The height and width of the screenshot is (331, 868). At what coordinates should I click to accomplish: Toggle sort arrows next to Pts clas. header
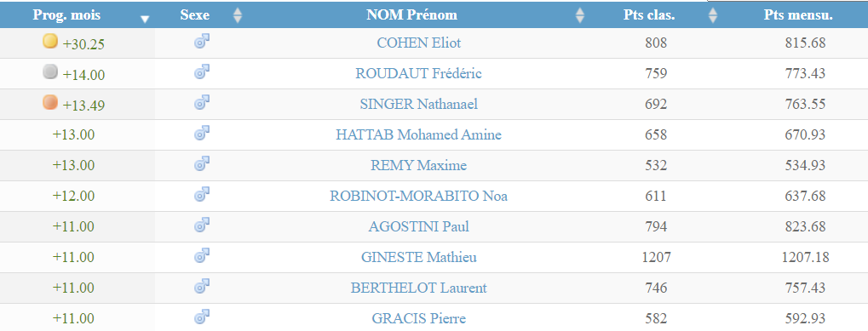click(x=712, y=15)
